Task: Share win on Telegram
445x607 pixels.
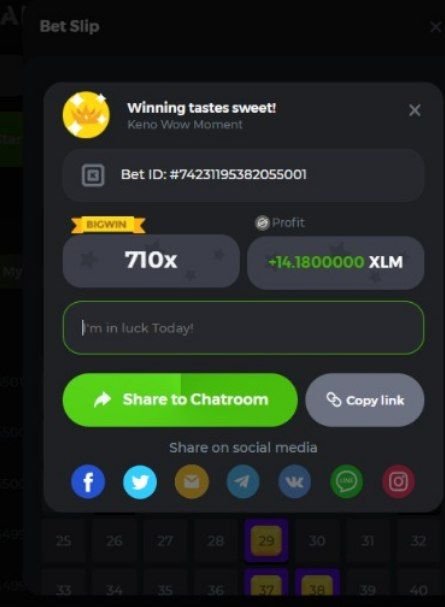Action: pos(243,482)
